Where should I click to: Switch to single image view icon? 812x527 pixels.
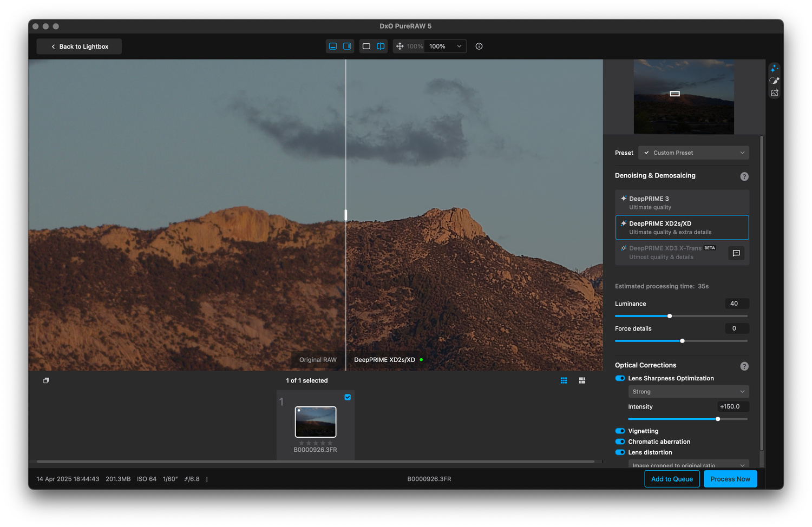[x=366, y=47]
